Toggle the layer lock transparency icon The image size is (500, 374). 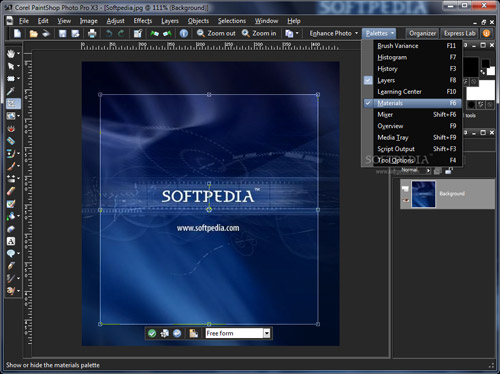[x=449, y=171]
